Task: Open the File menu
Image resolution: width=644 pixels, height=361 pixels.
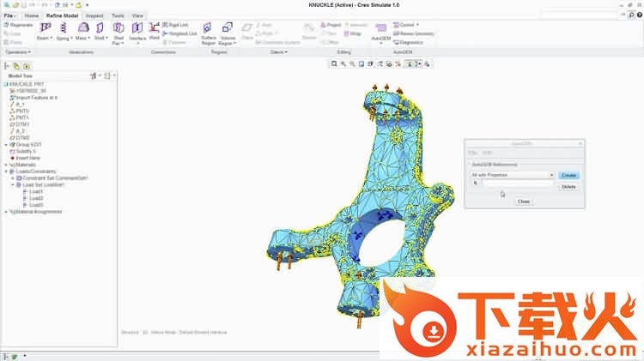Action: pyautogui.click(x=9, y=15)
